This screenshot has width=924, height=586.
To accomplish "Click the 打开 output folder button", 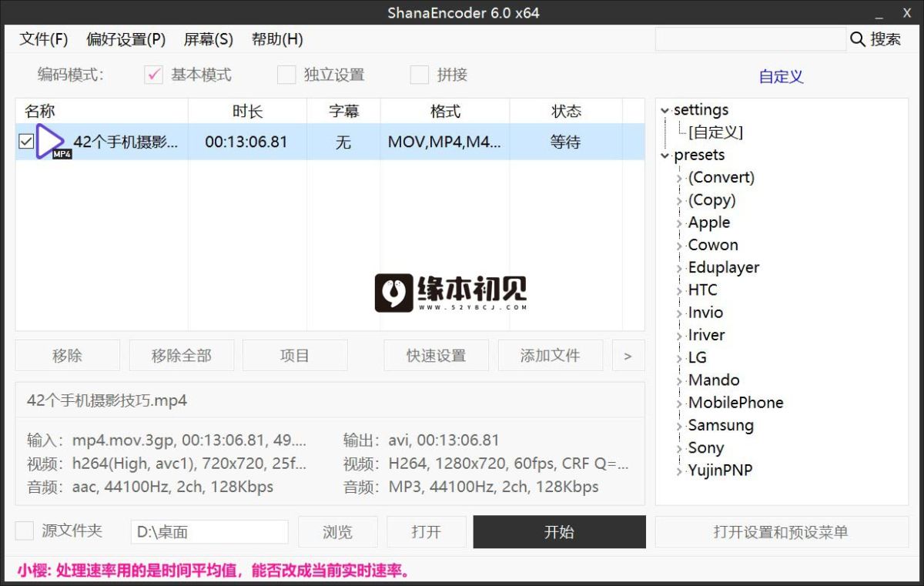I will (x=427, y=532).
